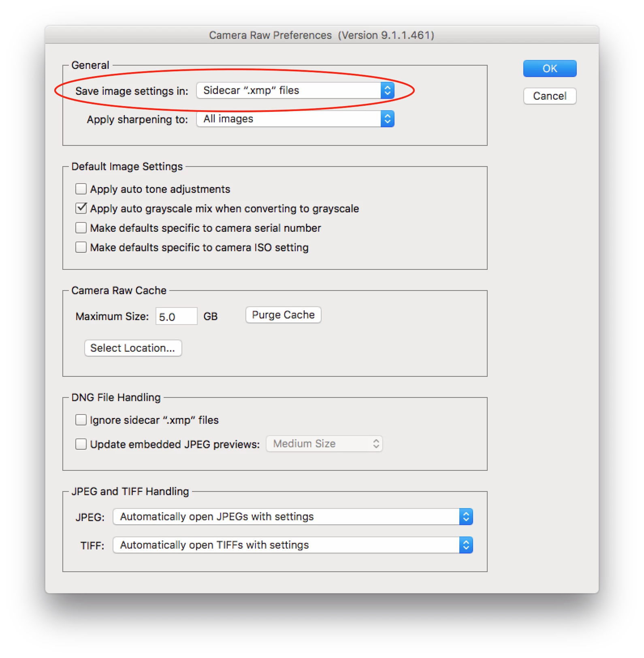
Task: Open the Medium Size preview dropdown
Action: tap(324, 444)
